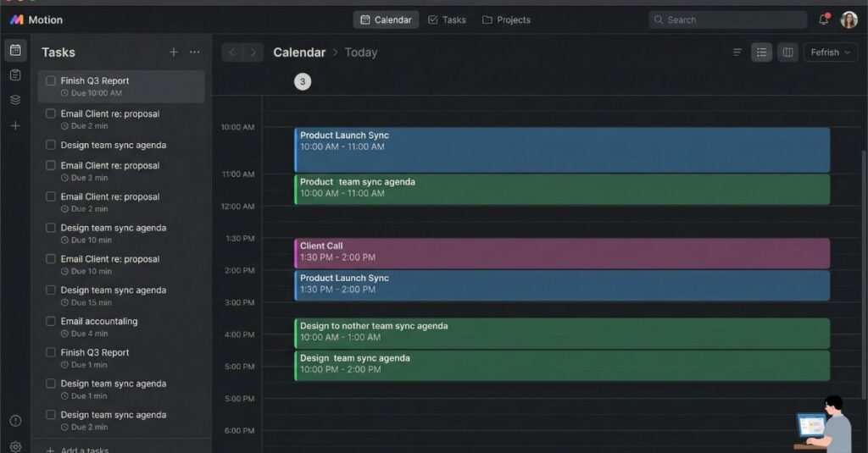Check Design team sync agenda due 1 min

[50, 384]
